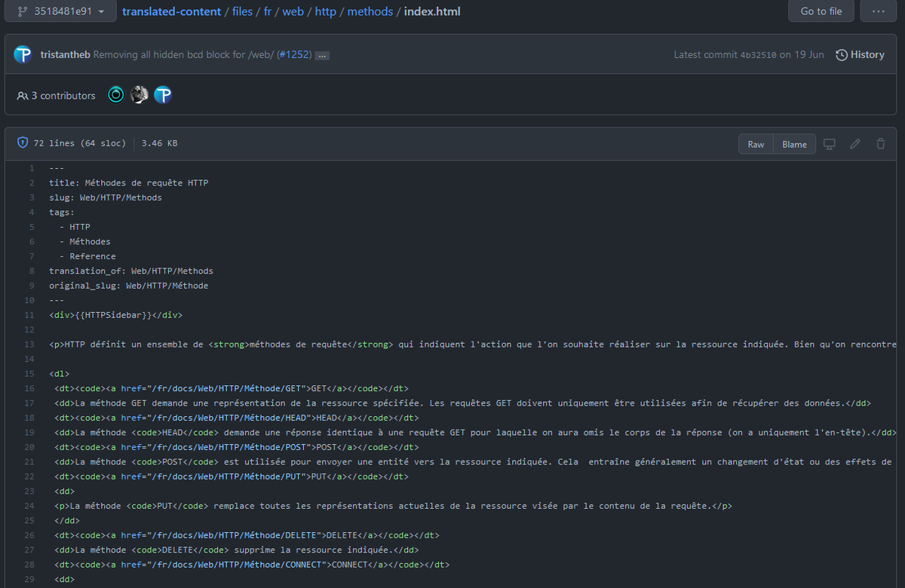Click the 3.46 KB file size text
This screenshot has width=905, height=588.
pyautogui.click(x=160, y=143)
